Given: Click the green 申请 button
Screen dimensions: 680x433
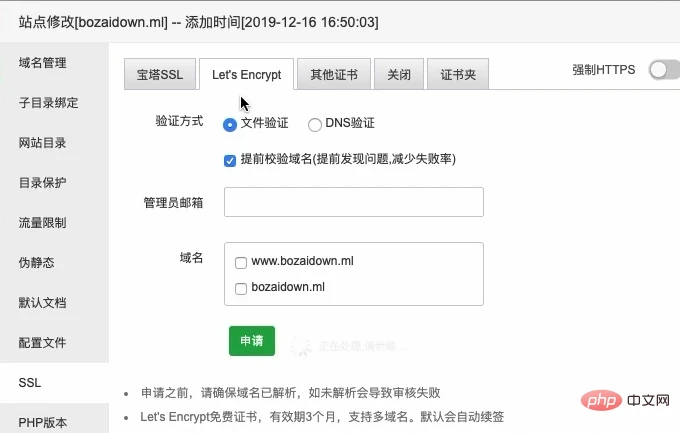Looking at the screenshot, I should point(252,341).
